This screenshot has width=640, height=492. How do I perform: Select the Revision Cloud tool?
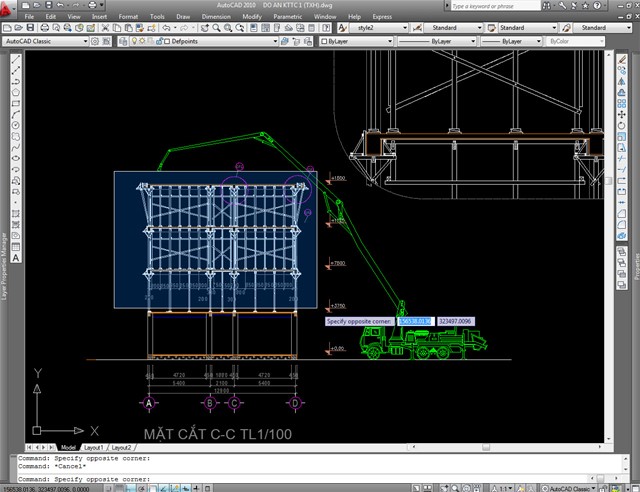coord(16,136)
